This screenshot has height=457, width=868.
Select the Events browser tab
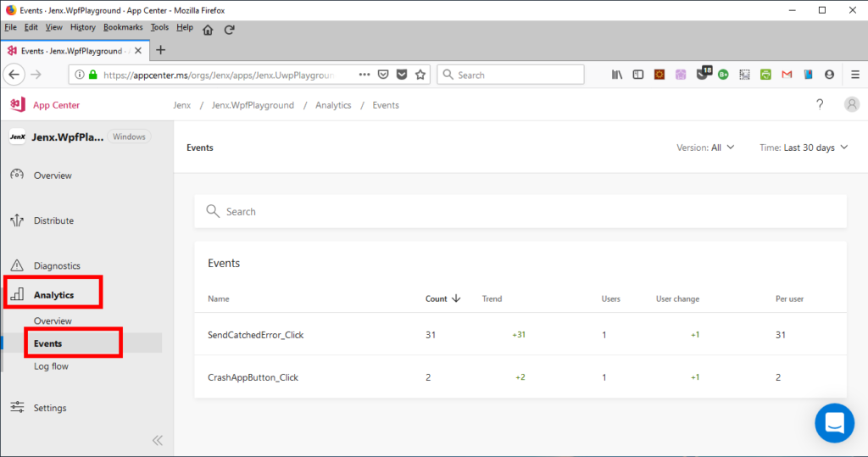point(75,50)
